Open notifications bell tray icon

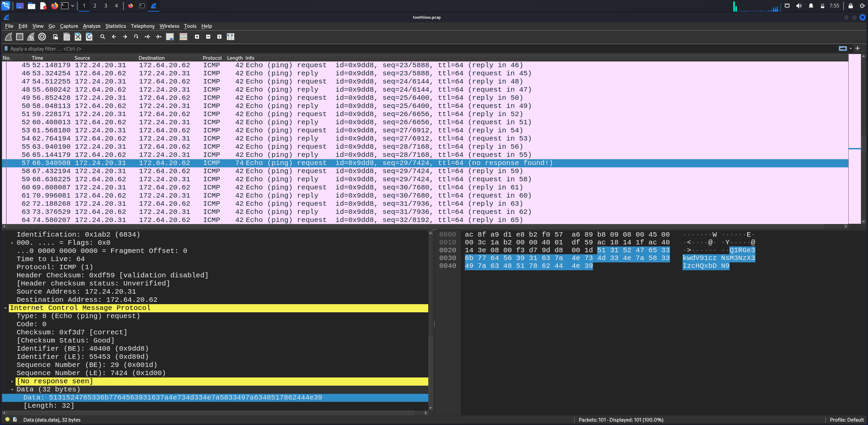pos(811,6)
